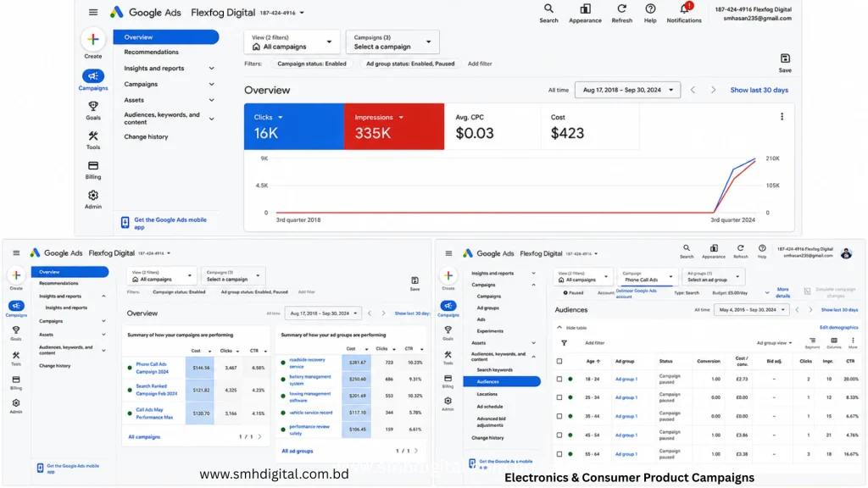Open Search keywords in Audiences window sidebar
The image size is (868, 488).
494,369
